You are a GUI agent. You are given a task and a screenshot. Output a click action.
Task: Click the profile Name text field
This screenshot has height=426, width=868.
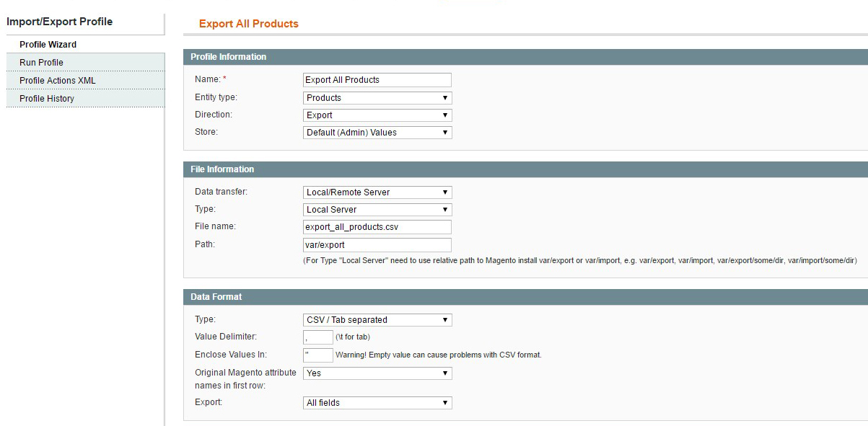point(377,80)
